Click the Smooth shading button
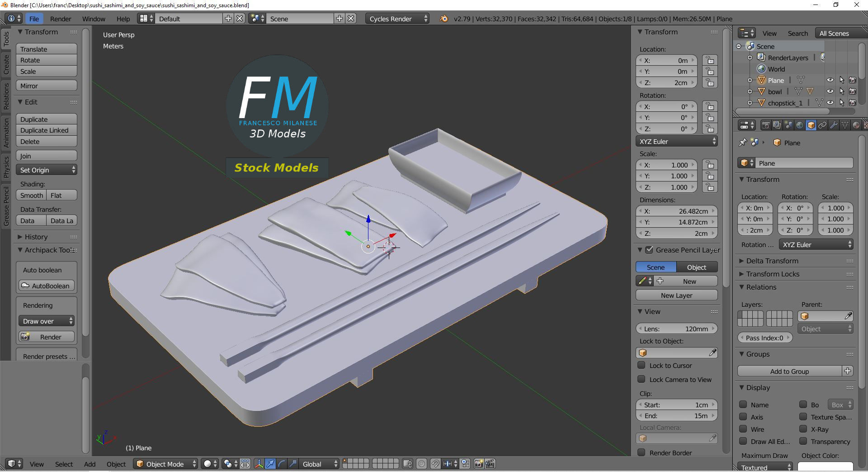 (x=31, y=195)
